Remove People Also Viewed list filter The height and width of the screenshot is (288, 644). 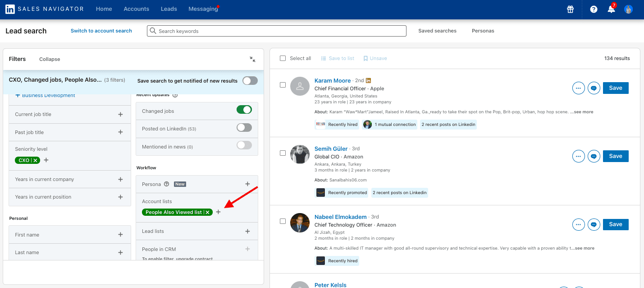207,212
